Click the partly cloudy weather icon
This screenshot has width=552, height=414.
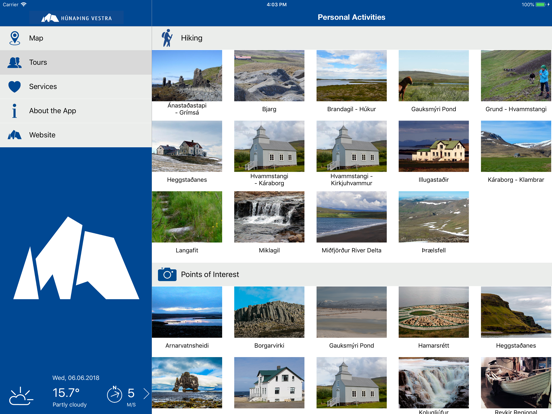tap(21, 396)
